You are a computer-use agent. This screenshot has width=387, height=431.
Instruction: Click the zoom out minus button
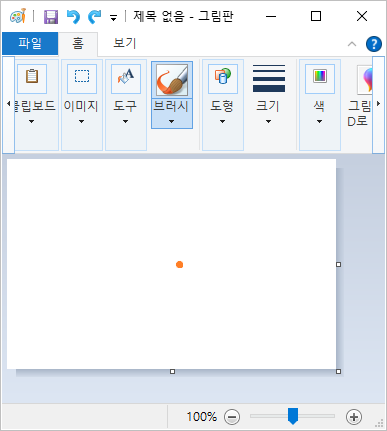[232, 417]
